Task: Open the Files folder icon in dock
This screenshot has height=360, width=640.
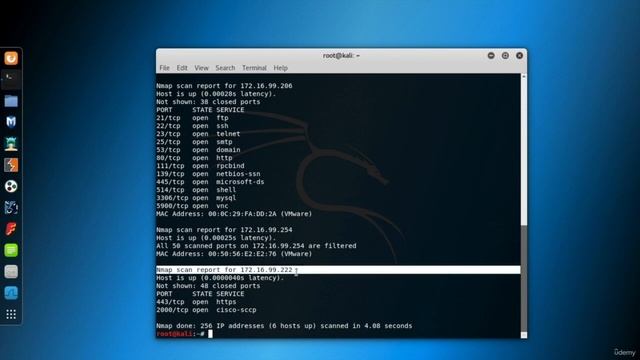Action: (11, 101)
